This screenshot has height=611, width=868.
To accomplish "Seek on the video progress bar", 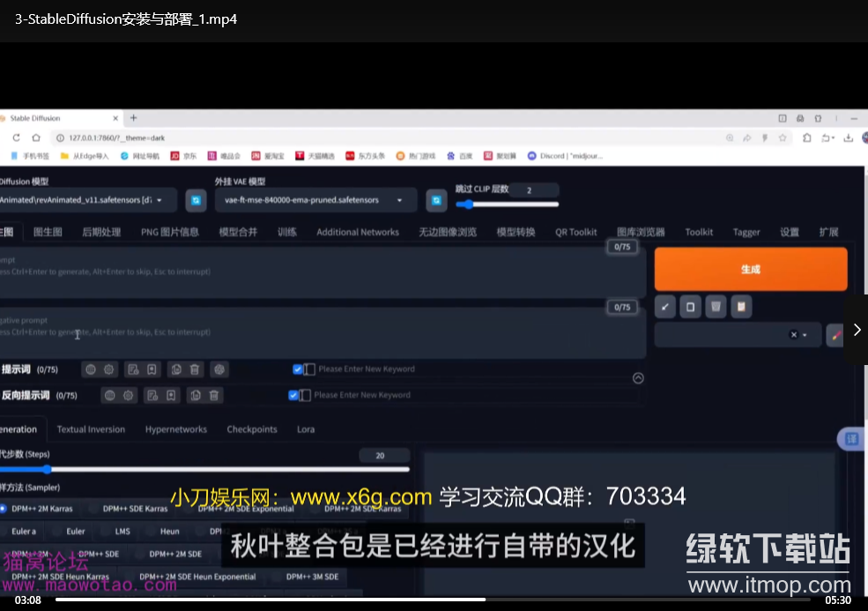I will (x=433, y=600).
